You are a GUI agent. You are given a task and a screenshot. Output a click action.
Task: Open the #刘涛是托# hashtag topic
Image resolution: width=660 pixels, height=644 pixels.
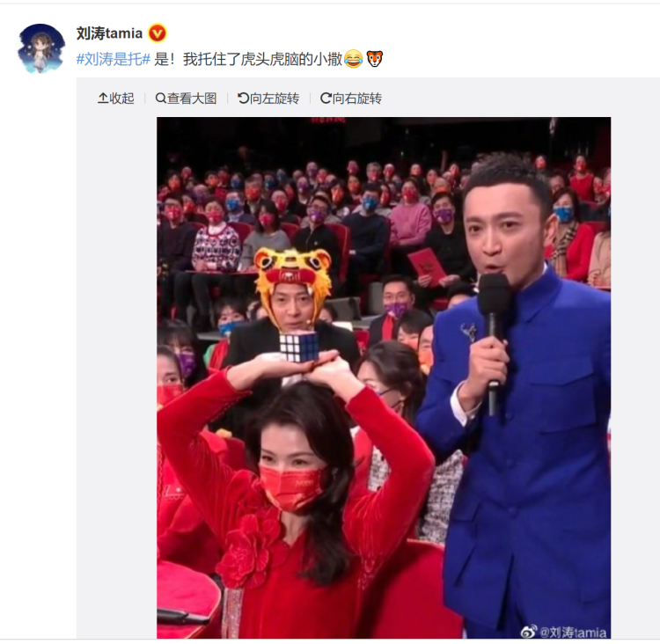[x=114, y=59]
